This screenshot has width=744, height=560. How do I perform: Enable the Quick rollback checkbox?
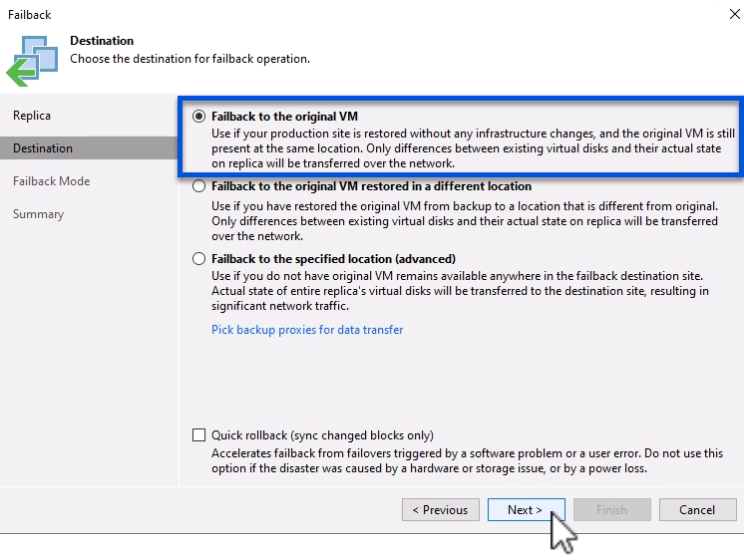coord(199,435)
